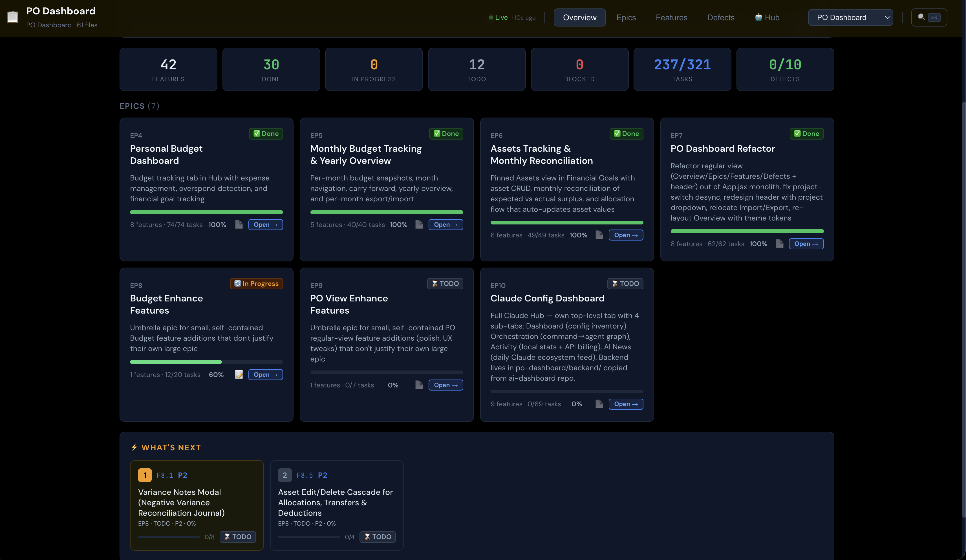The height and width of the screenshot is (560, 966).
Task: Click the 0 Blocked stat card
Action: point(579,69)
